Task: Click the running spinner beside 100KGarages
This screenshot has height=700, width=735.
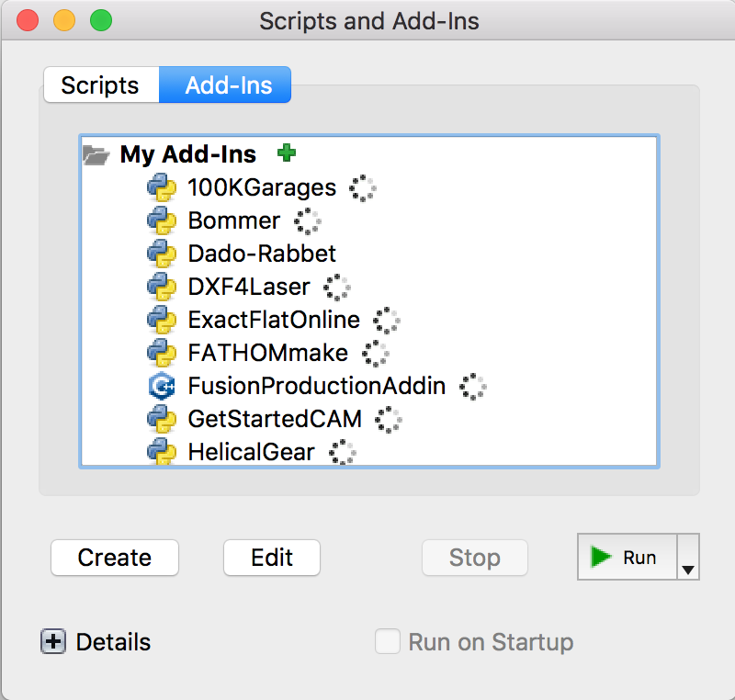Action: click(x=362, y=188)
